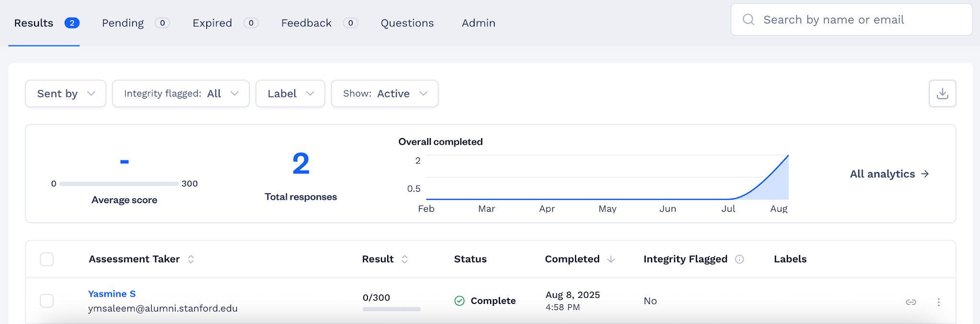
Task: Open Yasmine S profile link
Action: (x=112, y=294)
